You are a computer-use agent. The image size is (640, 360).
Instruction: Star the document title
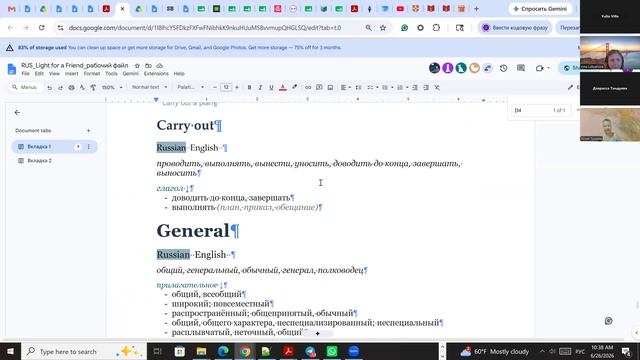pyautogui.click(x=137, y=65)
